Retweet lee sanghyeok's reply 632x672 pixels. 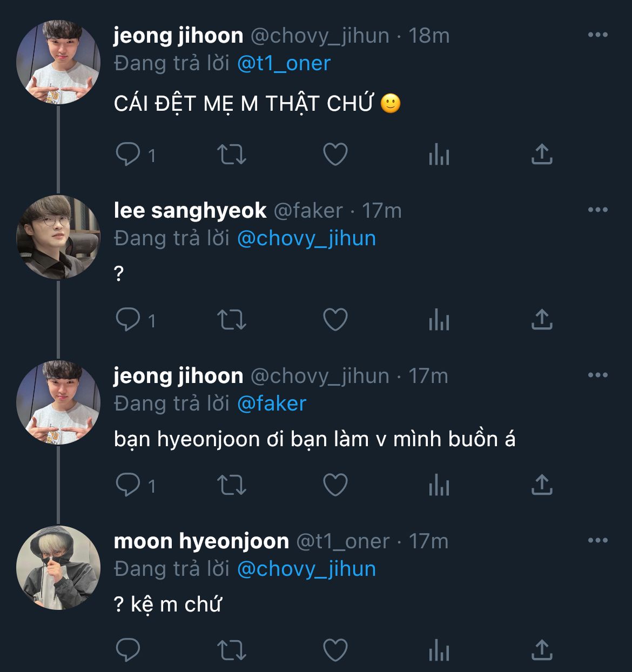click(x=232, y=320)
